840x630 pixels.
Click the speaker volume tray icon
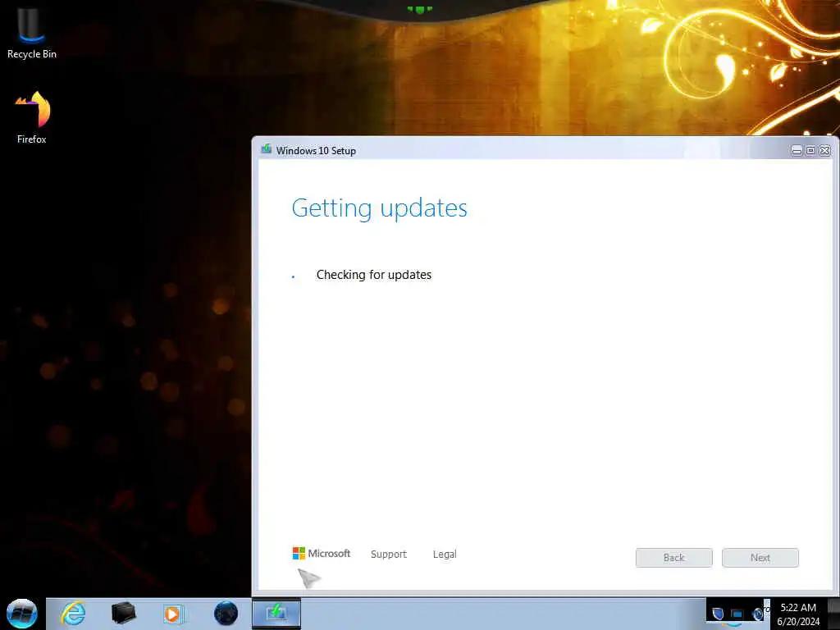point(757,614)
